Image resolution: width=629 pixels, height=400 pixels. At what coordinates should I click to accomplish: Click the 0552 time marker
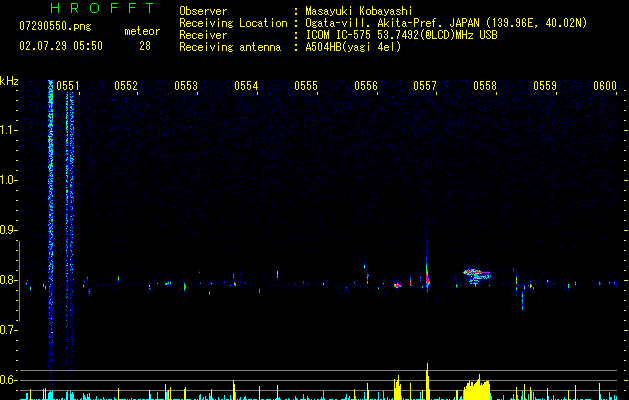pos(126,86)
